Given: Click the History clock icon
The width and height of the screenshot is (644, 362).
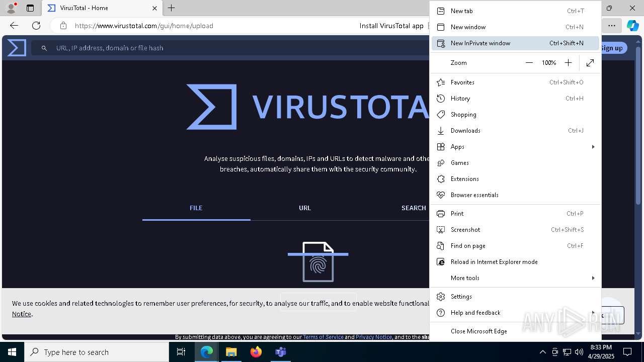Looking at the screenshot, I should tap(441, 99).
